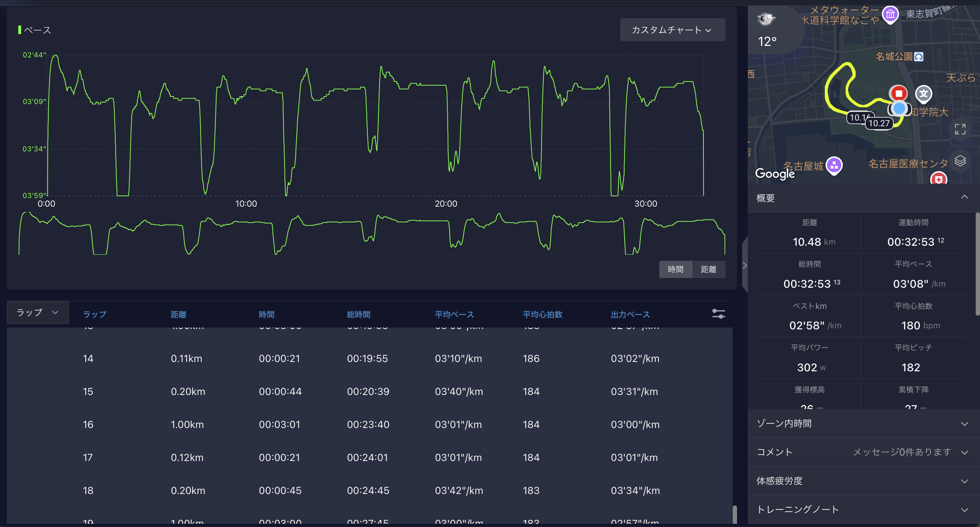This screenshot has height=527, width=980.
Task: Click the 平均心拍数 column header
Action: coord(542,315)
